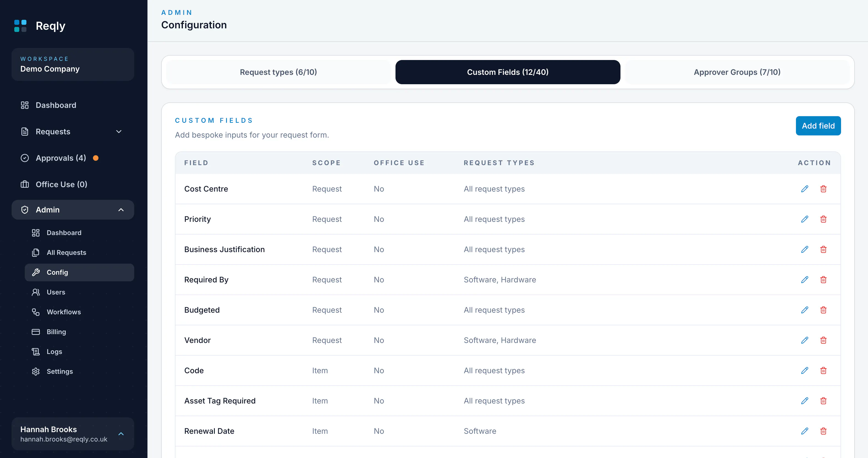Viewport: 868px width, 458px height.
Task: Click the OFFICE USE column header
Action: (399, 163)
